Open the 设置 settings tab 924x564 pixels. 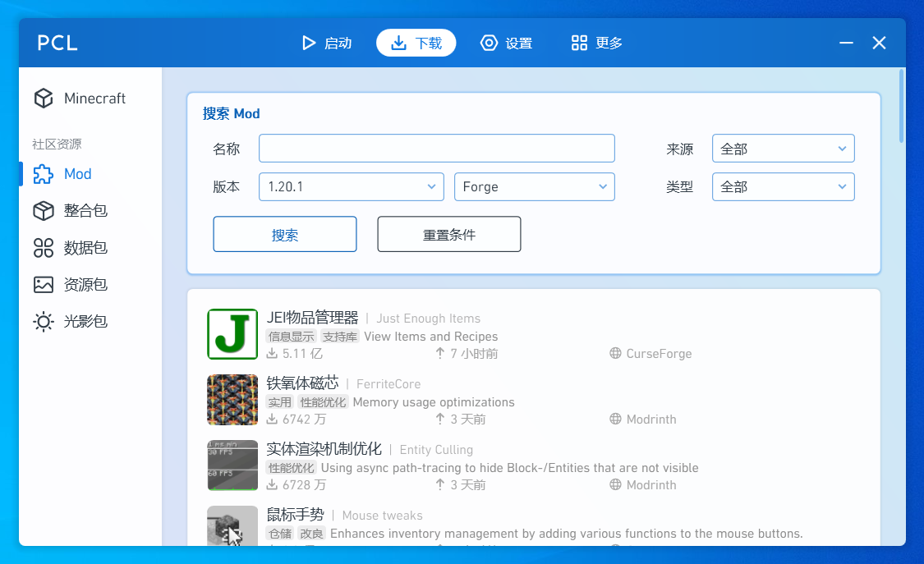click(507, 44)
